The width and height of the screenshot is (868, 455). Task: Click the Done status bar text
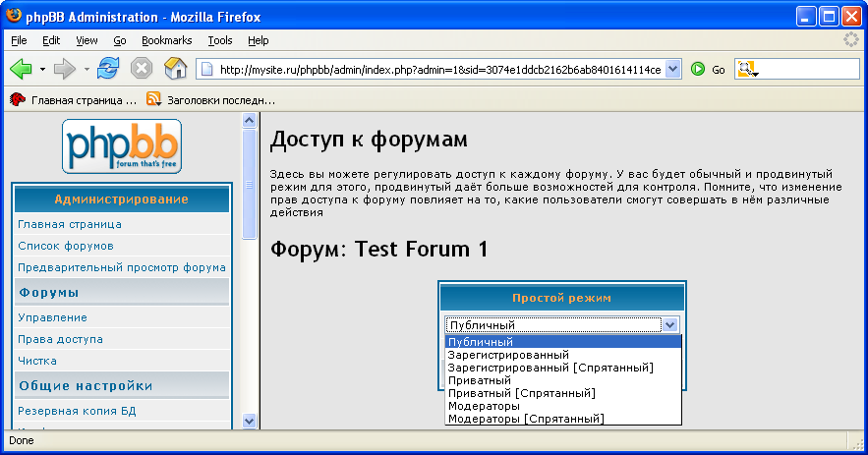22,440
